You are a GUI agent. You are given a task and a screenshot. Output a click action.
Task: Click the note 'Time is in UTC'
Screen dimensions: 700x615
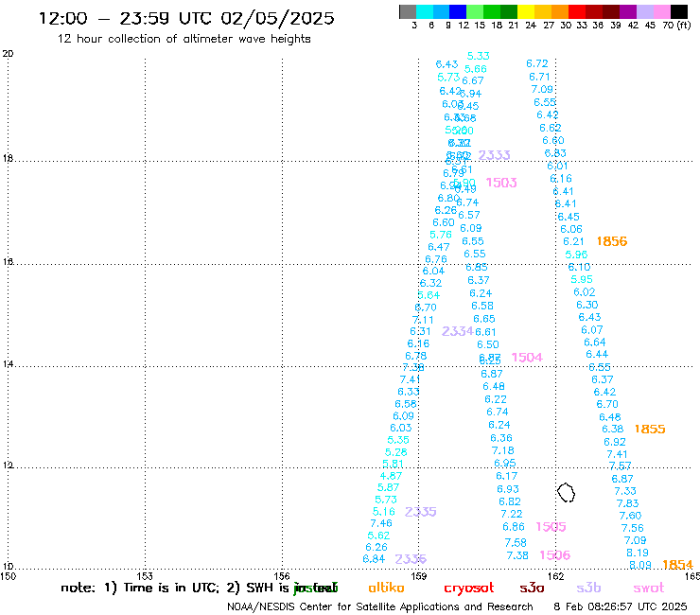point(171,588)
